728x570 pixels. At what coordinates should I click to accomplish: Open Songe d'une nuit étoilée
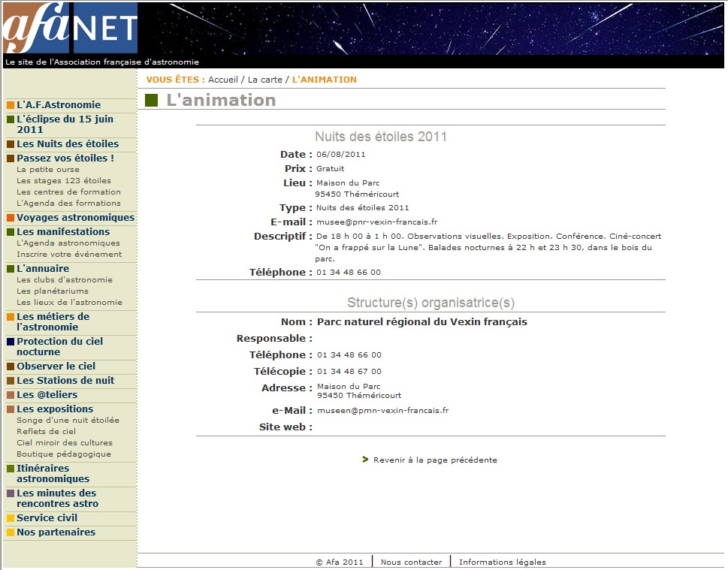coord(68,420)
